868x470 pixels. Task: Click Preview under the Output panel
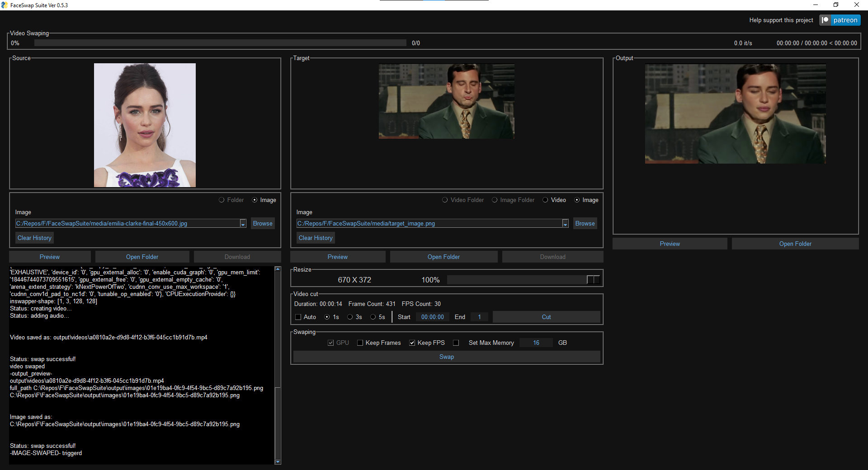(670, 244)
